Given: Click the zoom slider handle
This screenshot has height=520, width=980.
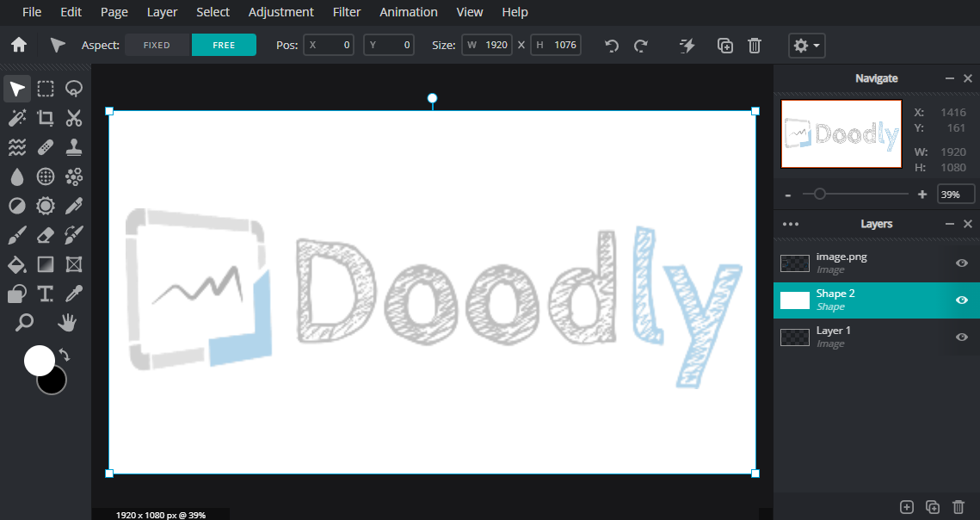Looking at the screenshot, I should [x=819, y=194].
